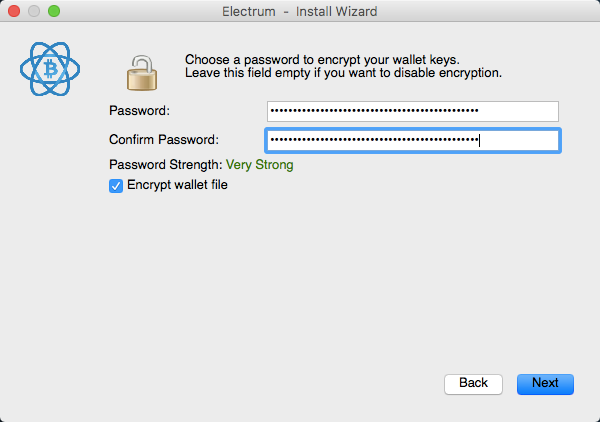Click the unlocked golden padlock icon
Image resolution: width=600 pixels, height=422 pixels.
[142, 73]
